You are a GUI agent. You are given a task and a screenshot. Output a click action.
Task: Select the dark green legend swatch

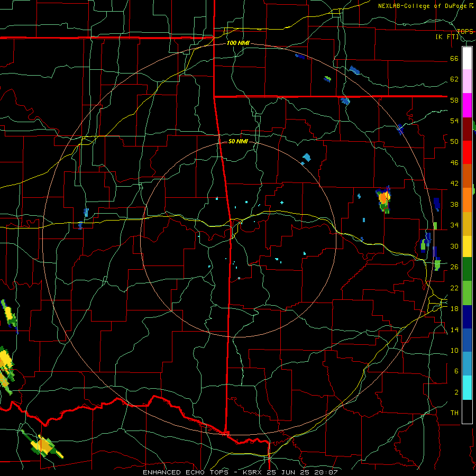coord(467,269)
